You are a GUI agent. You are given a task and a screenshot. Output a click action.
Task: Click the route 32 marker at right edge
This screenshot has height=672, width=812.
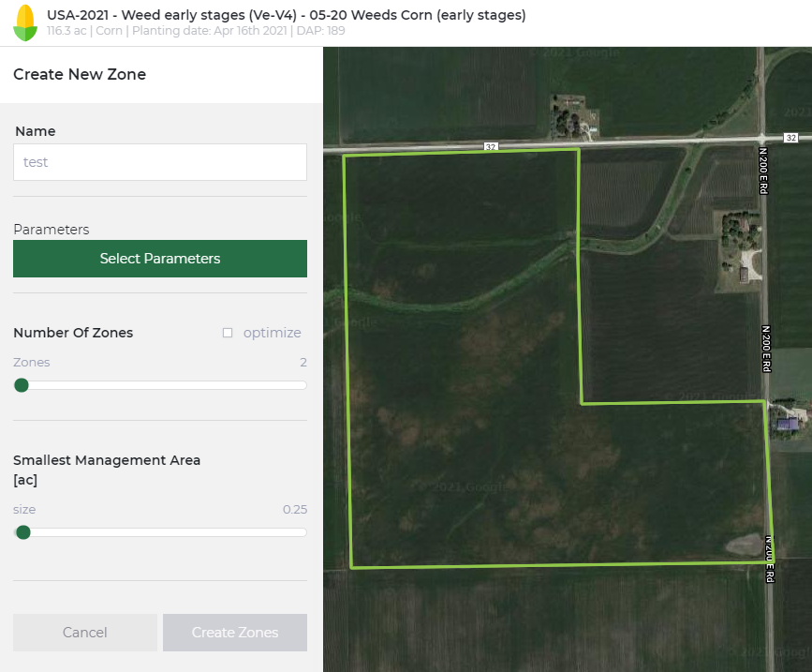tap(790, 137)
